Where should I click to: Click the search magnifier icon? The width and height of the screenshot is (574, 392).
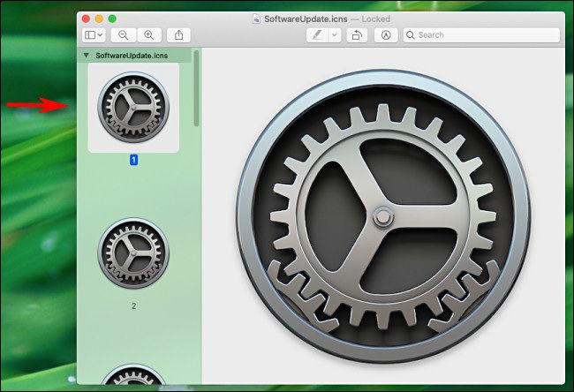[x=411, y=35]
